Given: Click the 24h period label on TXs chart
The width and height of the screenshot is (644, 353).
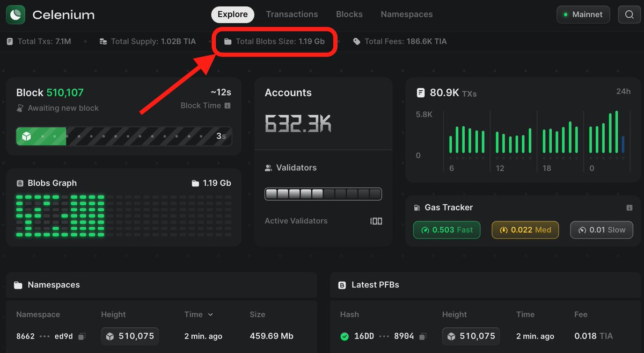Looking at the screenshot, I should 623,91.
